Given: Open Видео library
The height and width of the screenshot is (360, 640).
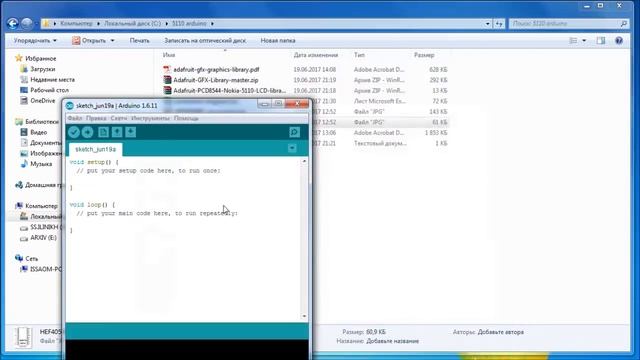Looking at the screenshot, I should pyautogui.click(x=38, y=132).
